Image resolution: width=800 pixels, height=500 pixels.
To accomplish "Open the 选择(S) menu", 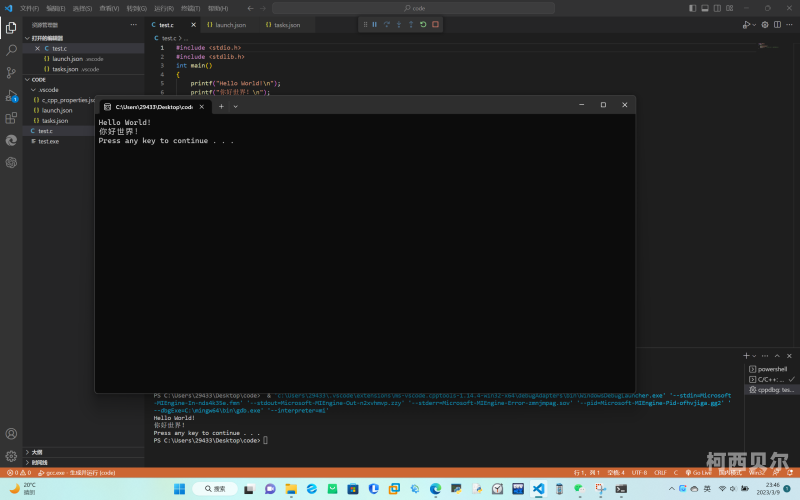I will 82,8.
